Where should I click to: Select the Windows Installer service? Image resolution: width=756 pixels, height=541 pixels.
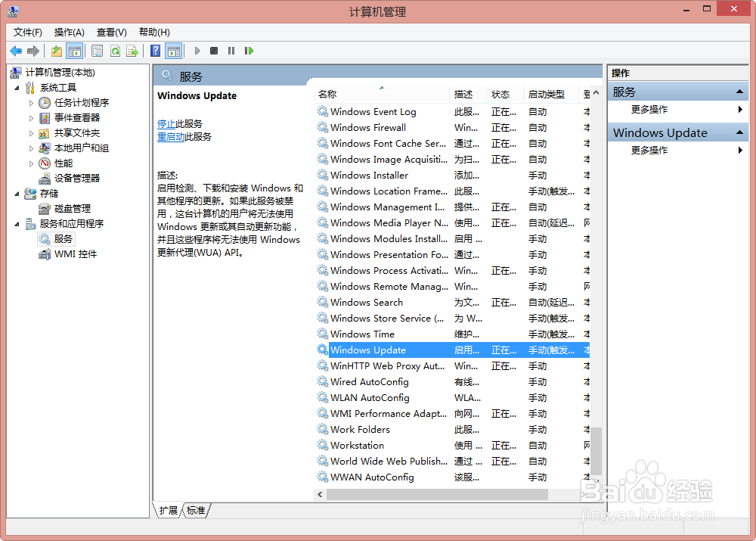(453, 176)
